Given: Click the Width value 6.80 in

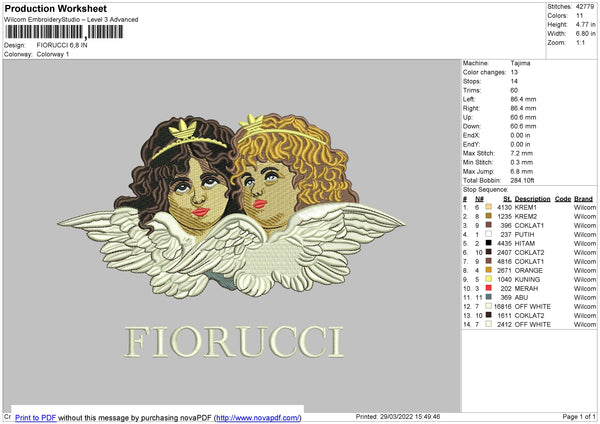Looking at the screenshot, I should pos(585,34).
